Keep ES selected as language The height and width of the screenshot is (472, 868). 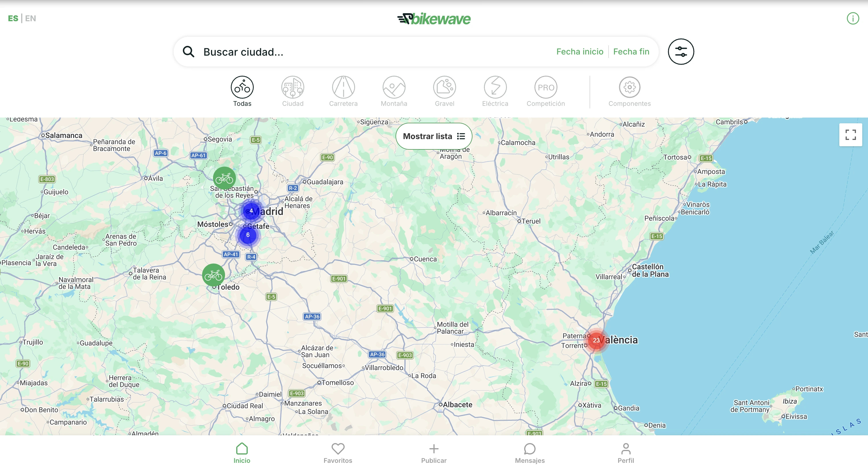point(13,18)
